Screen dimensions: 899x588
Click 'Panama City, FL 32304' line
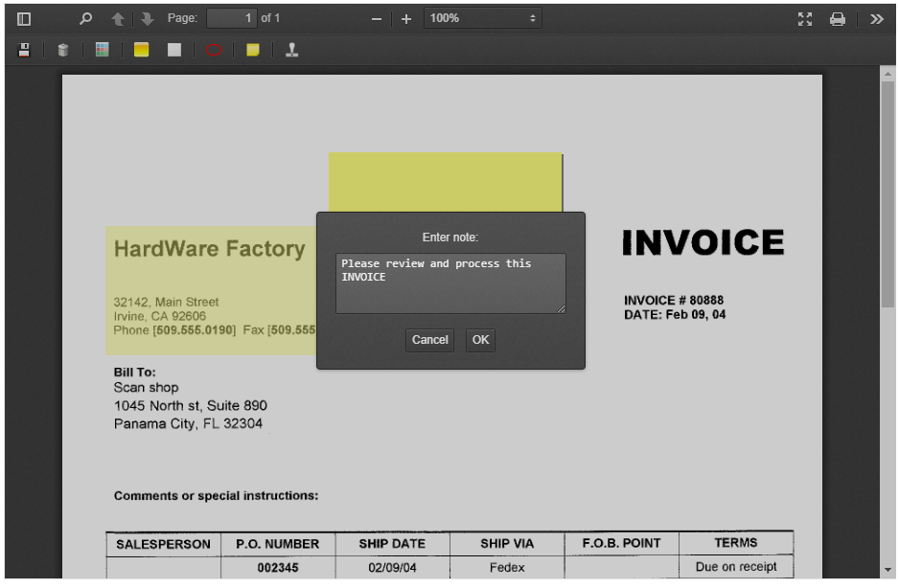(x=188, y=423)
